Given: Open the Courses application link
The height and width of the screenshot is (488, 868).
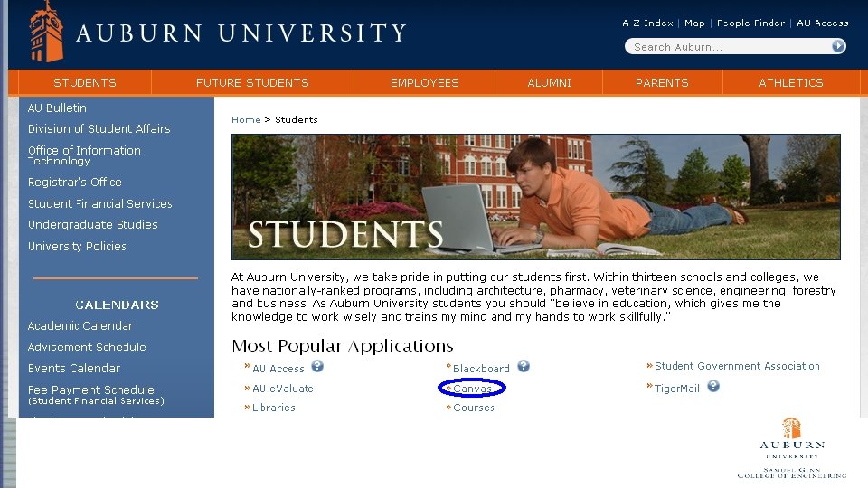Looking at the screenshot, I should point(473,408).
